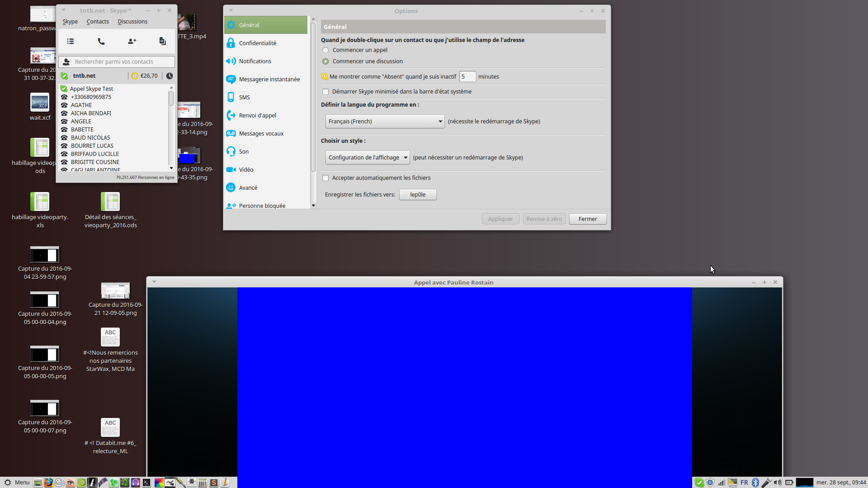Open the Contacts menu in Skype
The height and width of the screenshot is (488, 868).
[x=98, y=22]
